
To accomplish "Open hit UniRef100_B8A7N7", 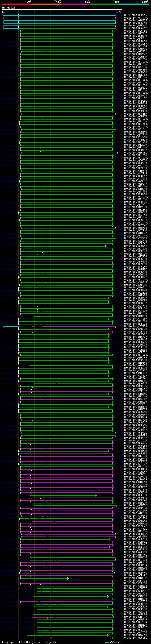I will [x=135, y=28].
